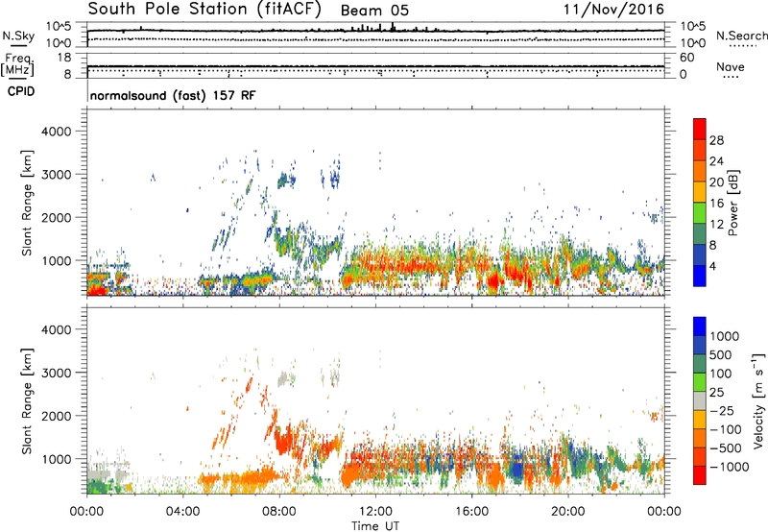This screenshot has height=532, width=768.
Task: Click the Freq. [MHz] axis label
Action: 17,65
